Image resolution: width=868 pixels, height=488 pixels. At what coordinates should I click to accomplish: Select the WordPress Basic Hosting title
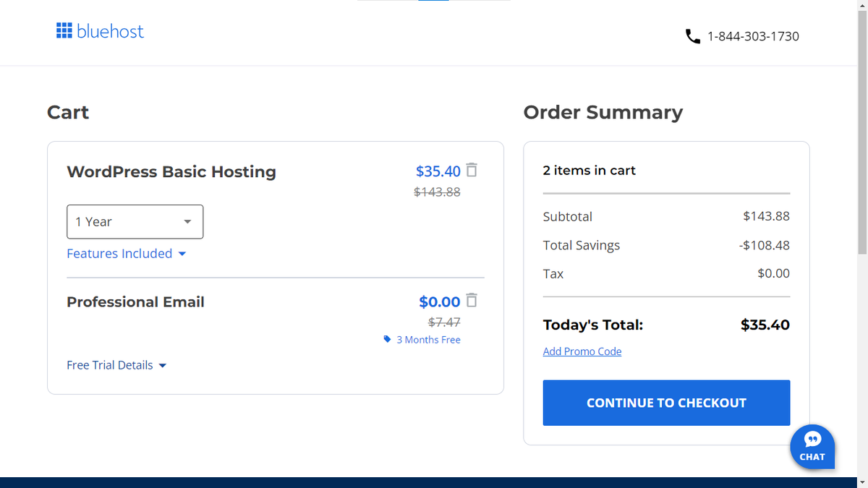click(x=171, y=171)
